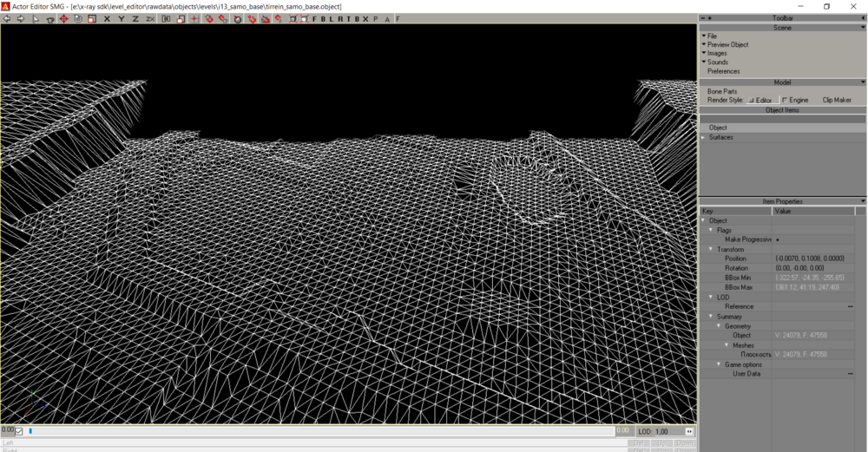Switch to Back view with first B button
This screenshot has width=868, height=452.
coord(323,19)
